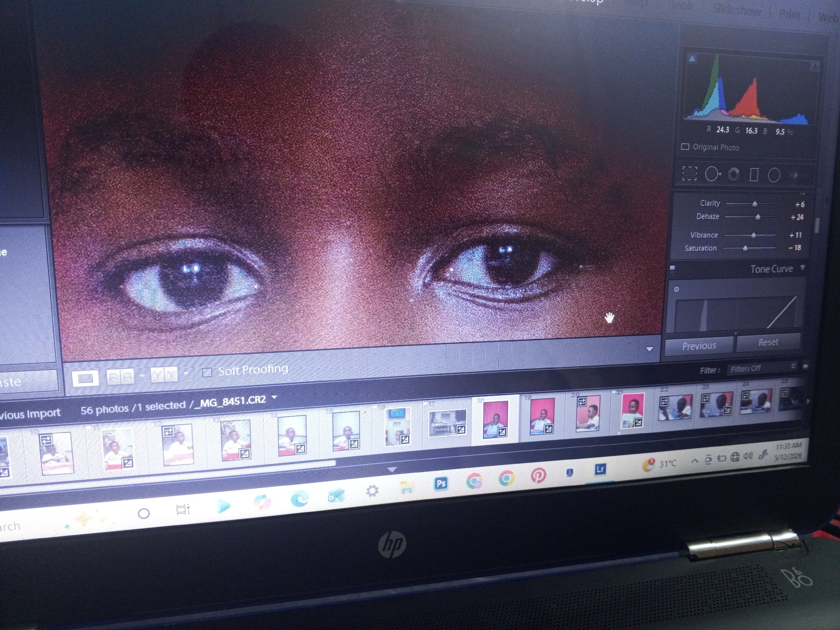Open Photoshop from the taskbar

[441, 483]
